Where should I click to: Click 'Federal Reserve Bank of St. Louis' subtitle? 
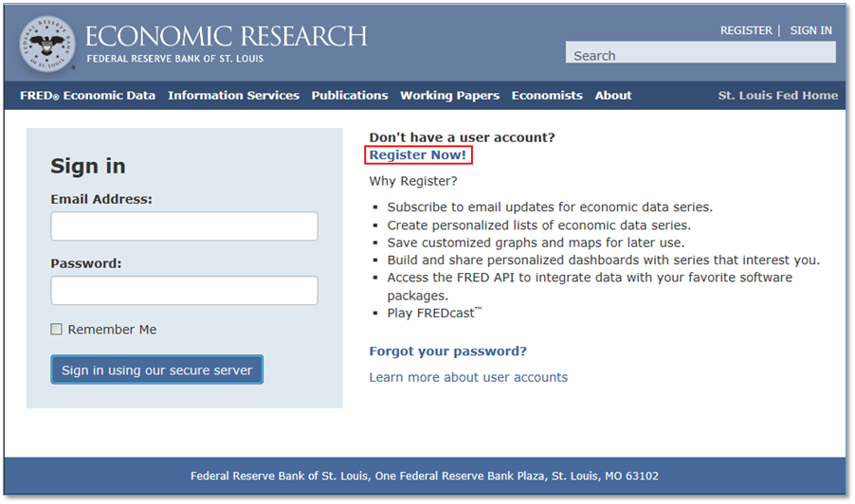coord(175,59)
